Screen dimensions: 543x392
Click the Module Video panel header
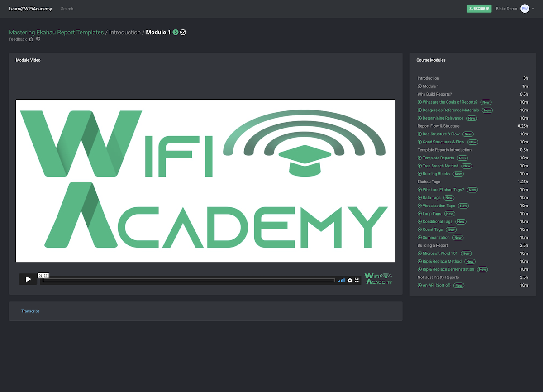(x=205, y=60)
